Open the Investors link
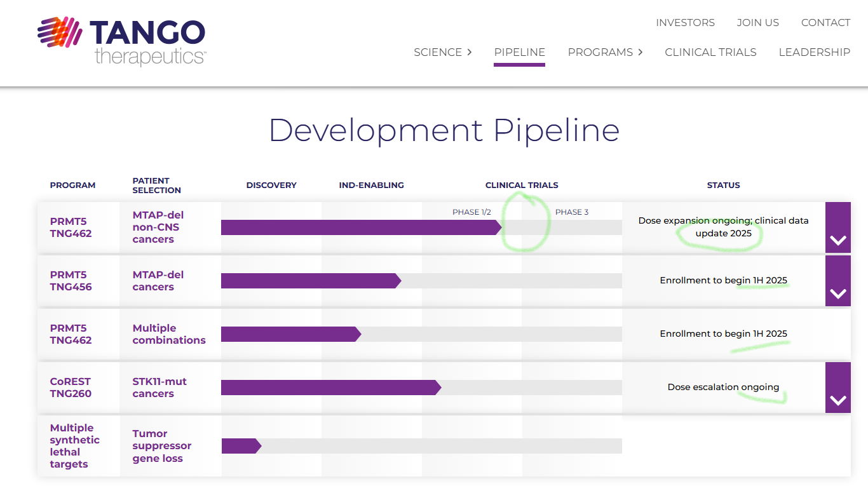The height and width of the screenshot is (493, 868). tap(685, 23)
